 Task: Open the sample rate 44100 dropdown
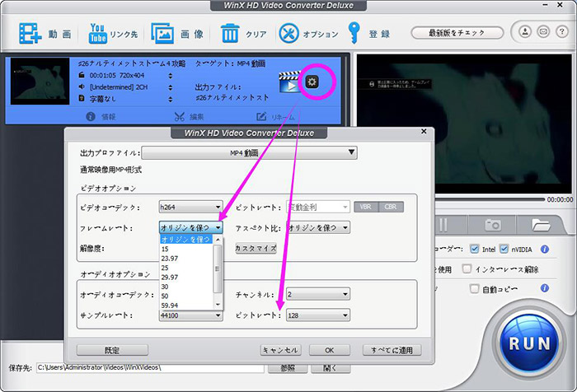click(190, 315)
